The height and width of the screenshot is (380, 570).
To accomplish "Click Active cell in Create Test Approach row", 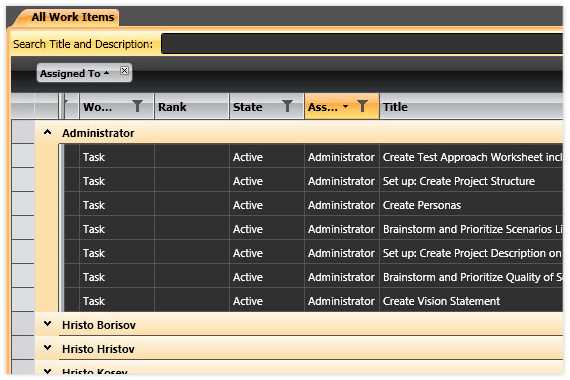I will pos(267,157).
